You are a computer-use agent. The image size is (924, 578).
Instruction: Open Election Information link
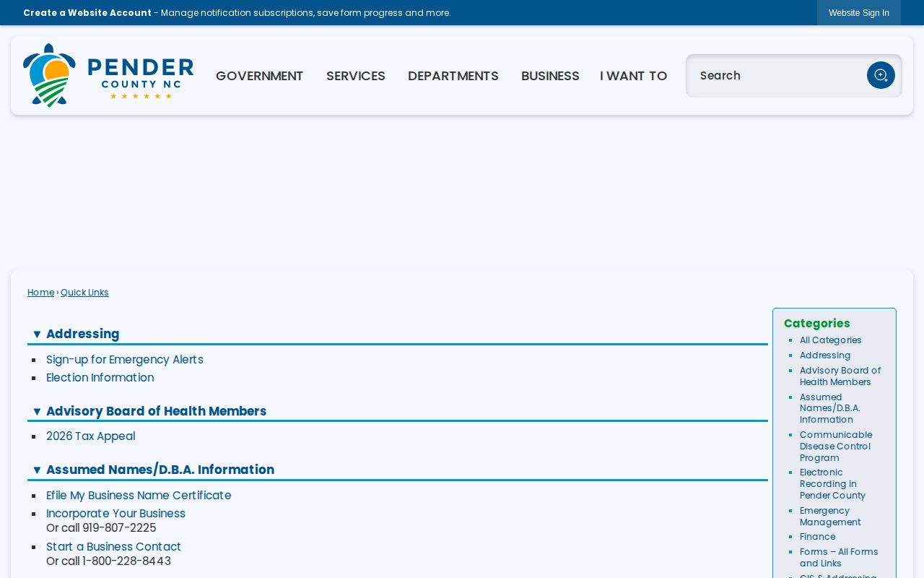(x=100, y=378)
